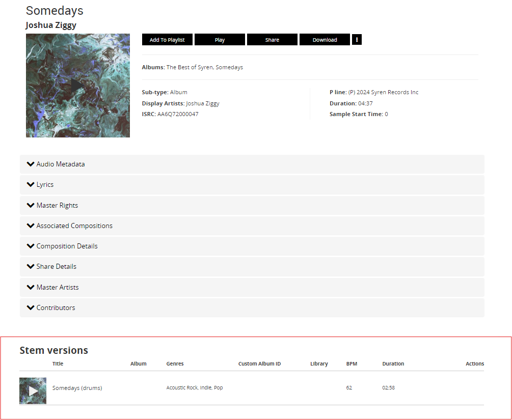
Task: Sort stems by Duration column header
Action: [x=393, y=364]
